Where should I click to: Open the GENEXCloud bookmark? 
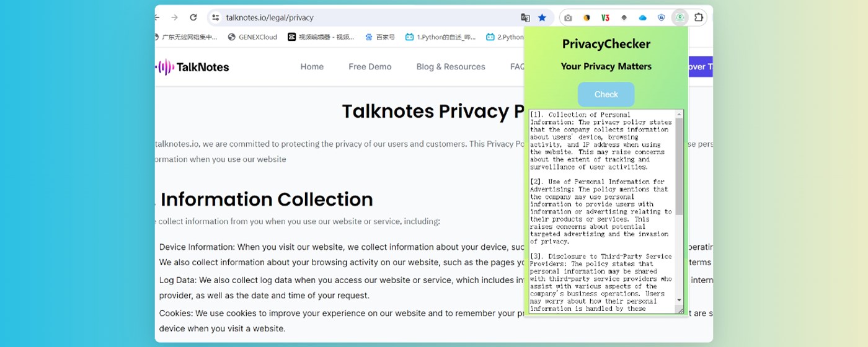click(253, 37)
